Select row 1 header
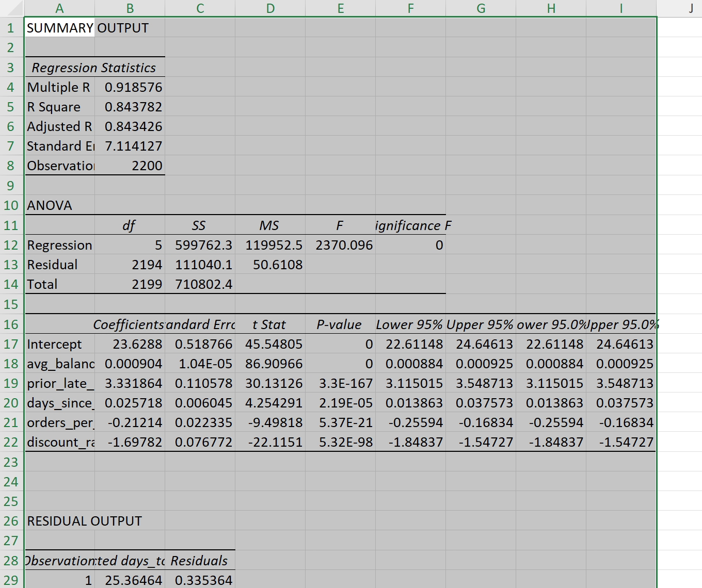 [x=12, y=28]
